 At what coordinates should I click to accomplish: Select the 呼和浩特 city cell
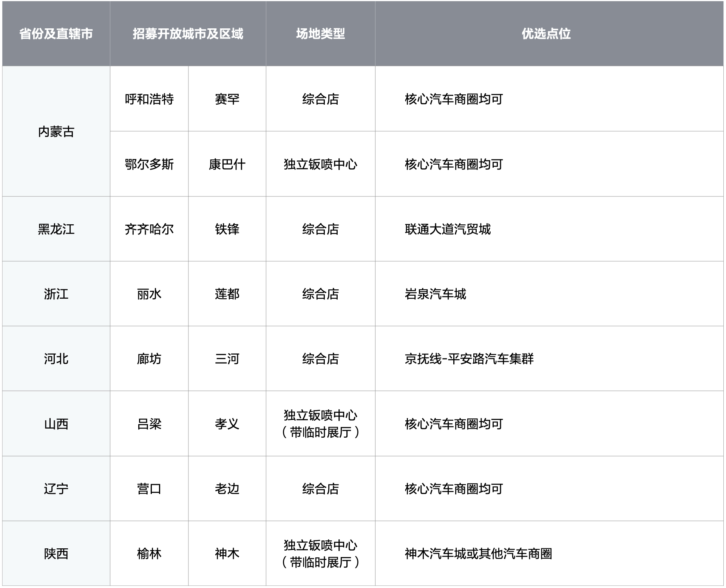(x=149, y=99)
